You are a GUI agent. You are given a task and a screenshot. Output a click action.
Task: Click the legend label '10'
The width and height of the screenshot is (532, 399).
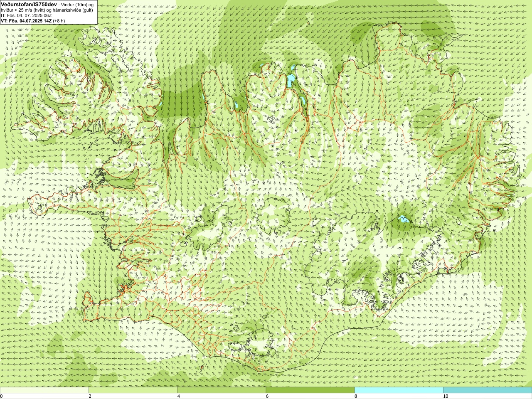[x=446, y=396]
